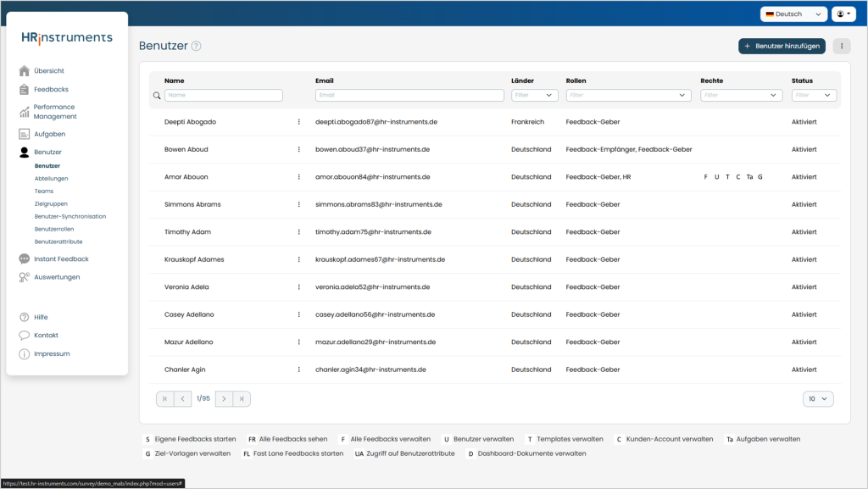Screen dimensions: 868x489
Task: Open row actions for Chanler Agin
Action: tap(299, 370)
